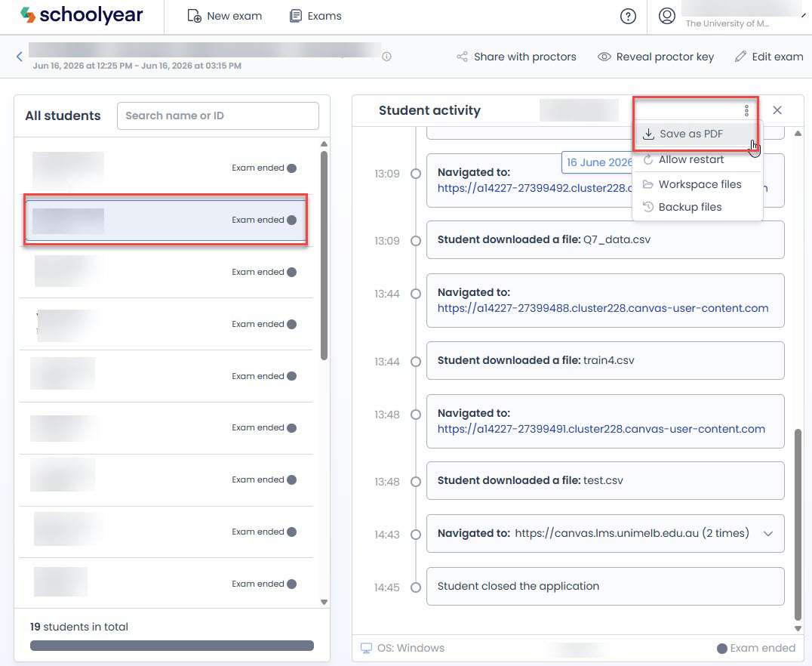Click the 19 students progress bar
Image resolution: width=812 pixels, height=666 pixels.
point(172,646)
